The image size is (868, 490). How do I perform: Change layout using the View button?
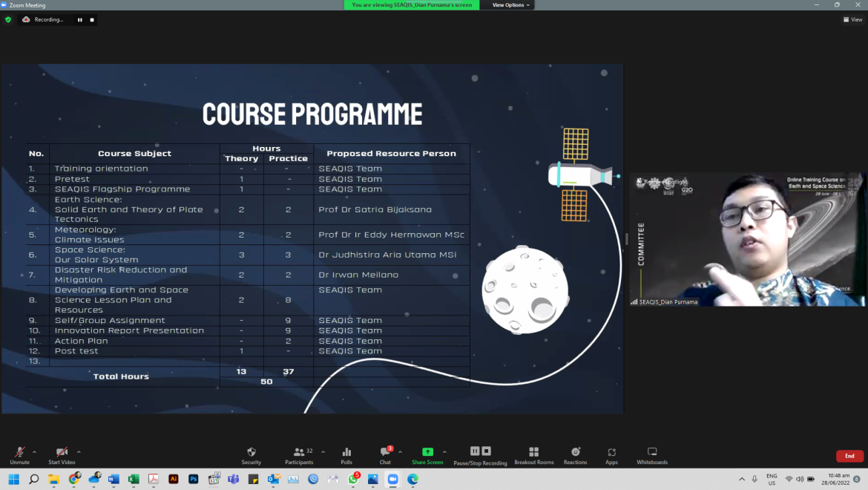pyautogui.click(x=853, y=20)
